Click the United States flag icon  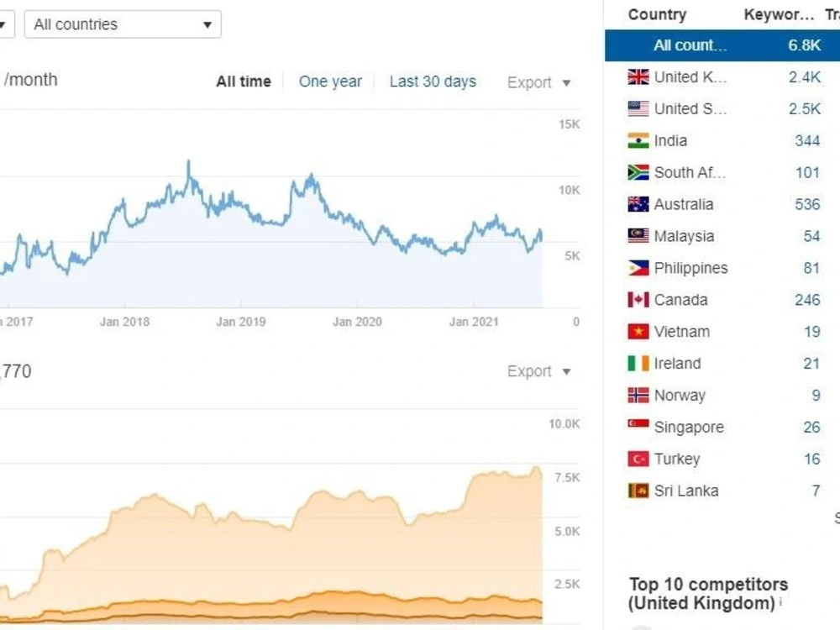638,108
